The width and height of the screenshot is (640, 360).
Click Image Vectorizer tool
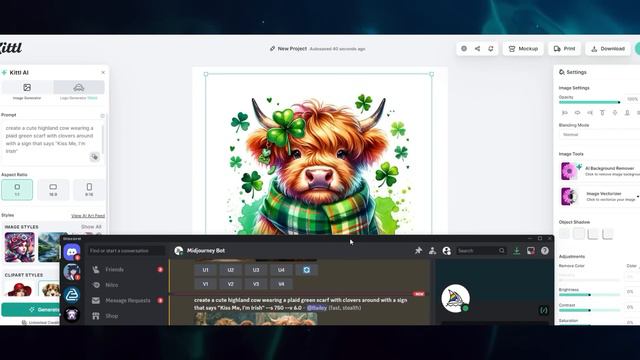pos(600,196)
